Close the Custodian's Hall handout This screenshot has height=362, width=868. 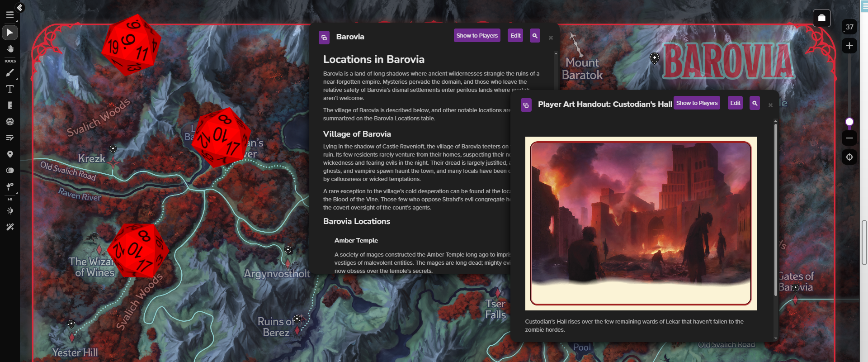coord(770,105)
